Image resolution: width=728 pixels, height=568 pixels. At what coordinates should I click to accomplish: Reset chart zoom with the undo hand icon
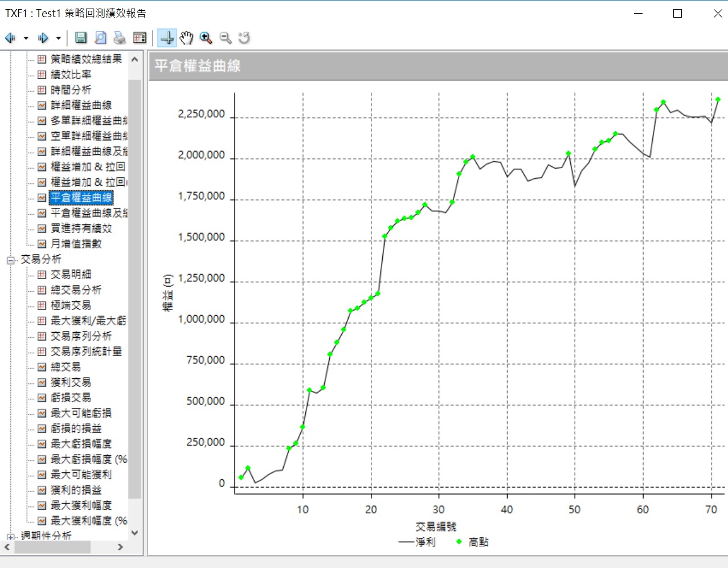click(244, 38)
